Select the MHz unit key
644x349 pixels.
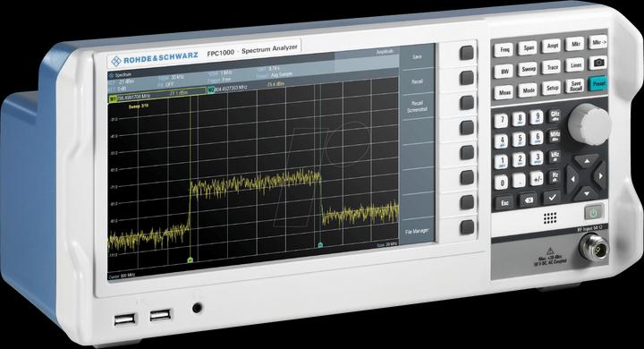[555, 136]
